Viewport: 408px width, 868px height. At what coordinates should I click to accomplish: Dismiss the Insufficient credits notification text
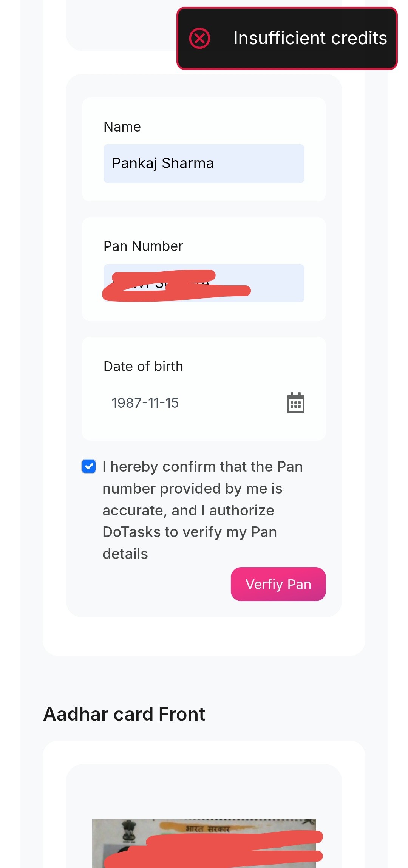[310, 38]
